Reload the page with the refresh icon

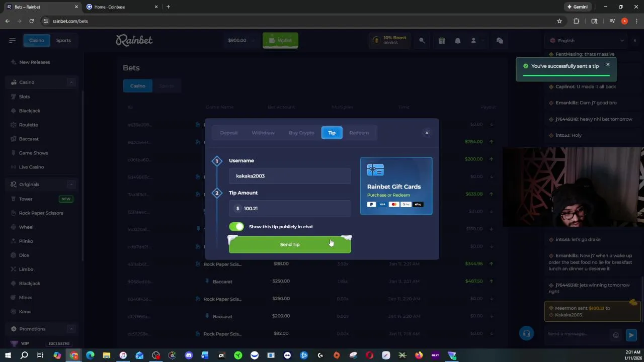tap(31, 21)
